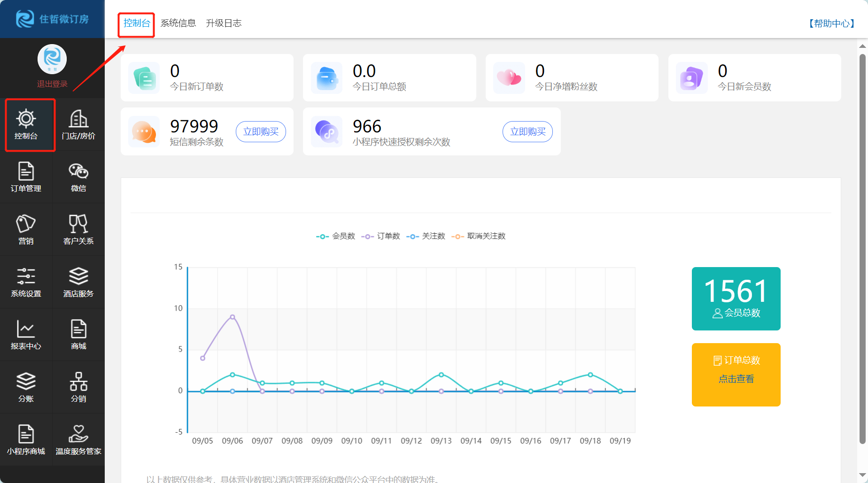Viewport: 868px width, 483px height.
Task: Click the 今日净增粉丝数 heart icon
Action: click(x=509, y=78)
